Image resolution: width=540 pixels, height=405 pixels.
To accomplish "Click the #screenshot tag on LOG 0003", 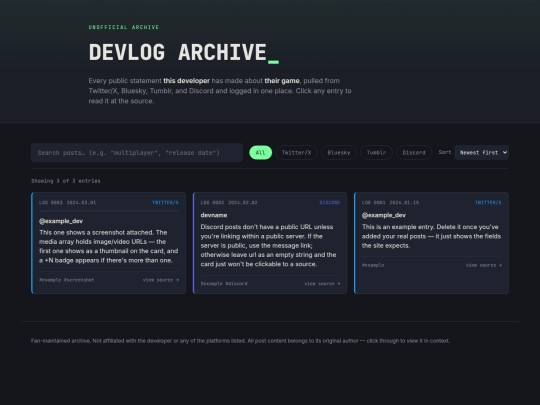I will coord(79,280).
